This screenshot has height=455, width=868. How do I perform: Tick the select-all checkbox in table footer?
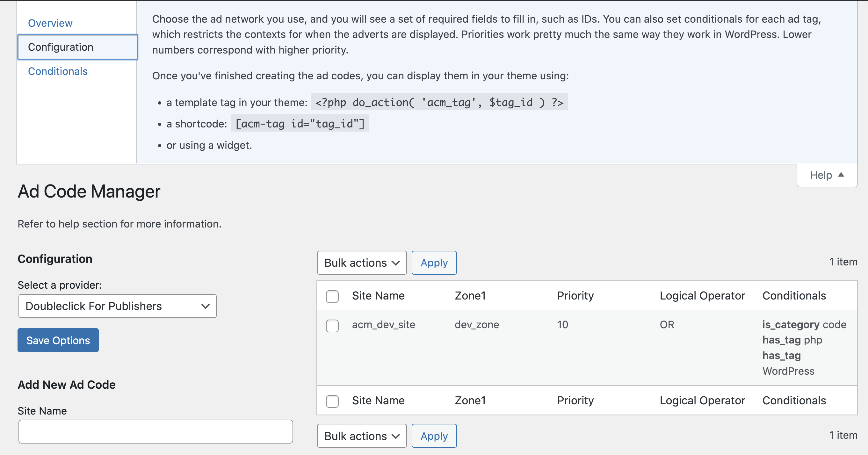pyautogui.click(x=332, y=401)
